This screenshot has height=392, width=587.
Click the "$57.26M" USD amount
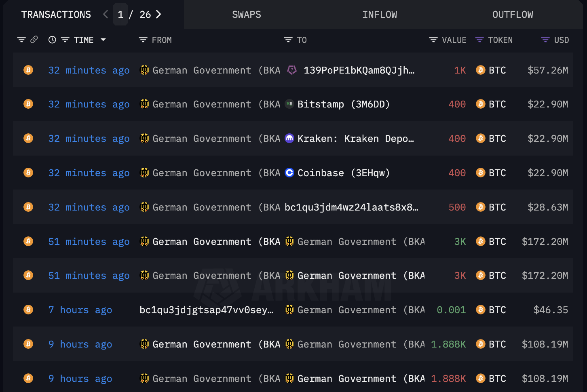[548, 70]
